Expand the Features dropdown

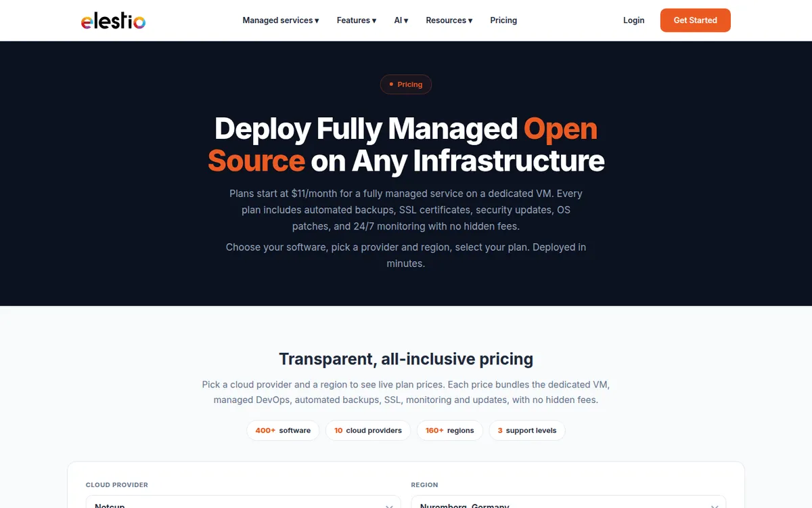pos(357,20)
